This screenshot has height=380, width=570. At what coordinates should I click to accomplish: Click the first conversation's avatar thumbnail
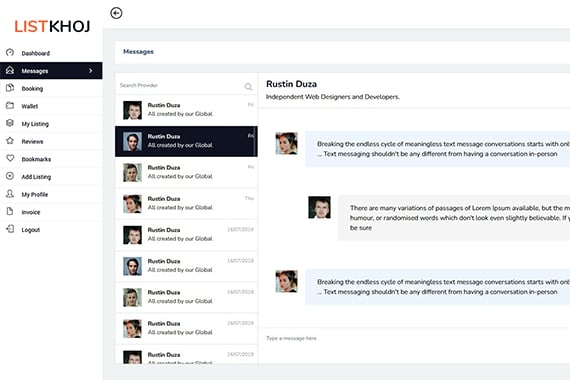pos(132,110)
